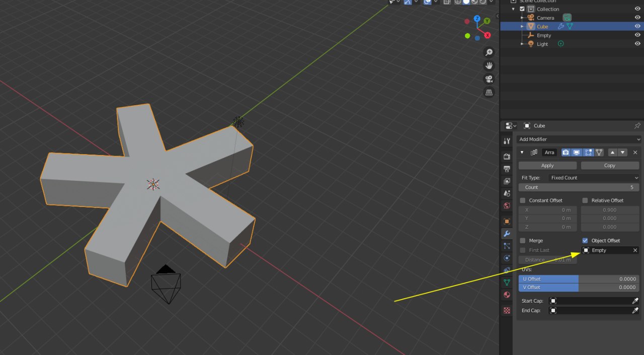644x355 pixels.
Task: Enable the Constant Offset checkbox
Action: point(522,200)
